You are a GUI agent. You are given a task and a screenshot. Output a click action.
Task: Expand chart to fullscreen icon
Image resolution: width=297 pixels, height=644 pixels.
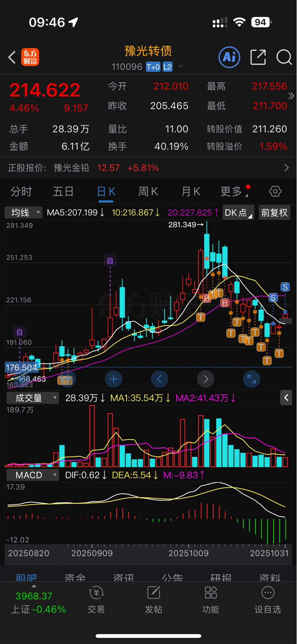tap(252, 379)
